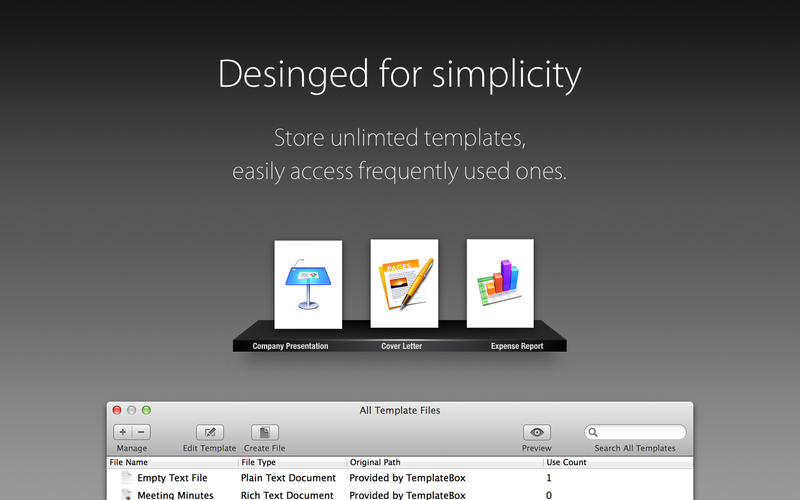Click the minus Manage button

pyautogui.click(x=141, y=432)
